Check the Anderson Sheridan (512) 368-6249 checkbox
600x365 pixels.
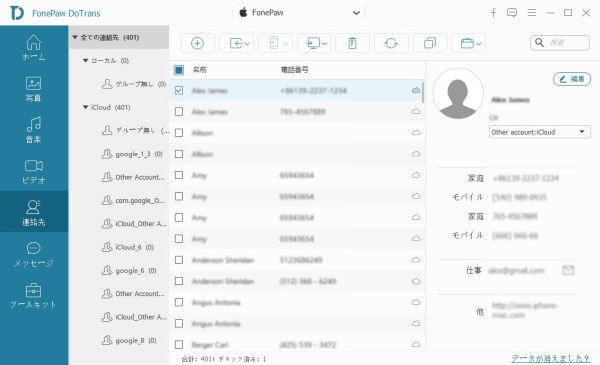click(179, 281)
